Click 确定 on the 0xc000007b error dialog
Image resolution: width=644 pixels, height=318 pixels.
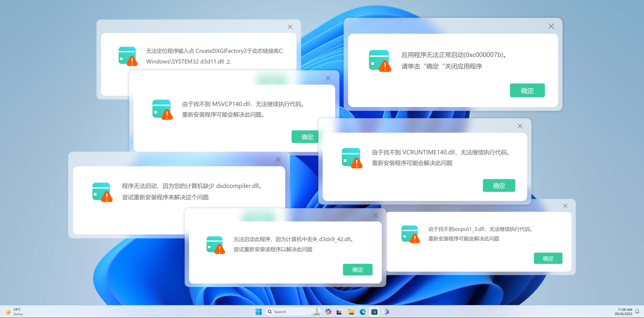coord(527,90)
